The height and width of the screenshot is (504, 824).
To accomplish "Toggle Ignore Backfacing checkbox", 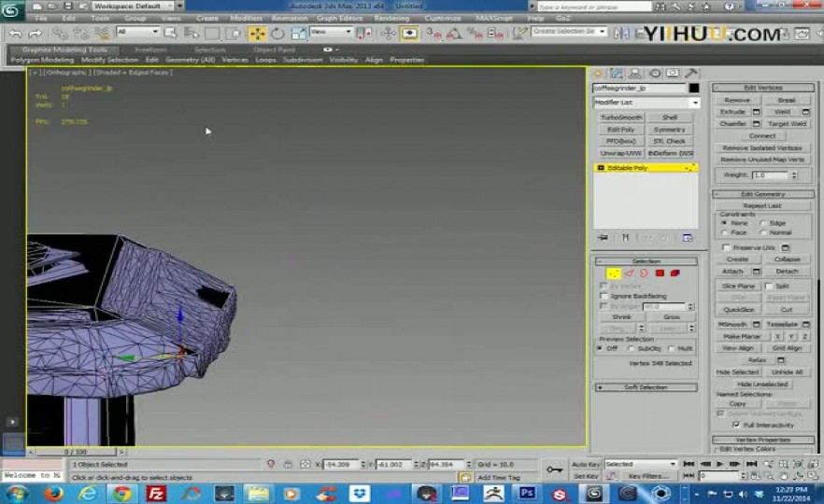I will (x=604, y=296).
